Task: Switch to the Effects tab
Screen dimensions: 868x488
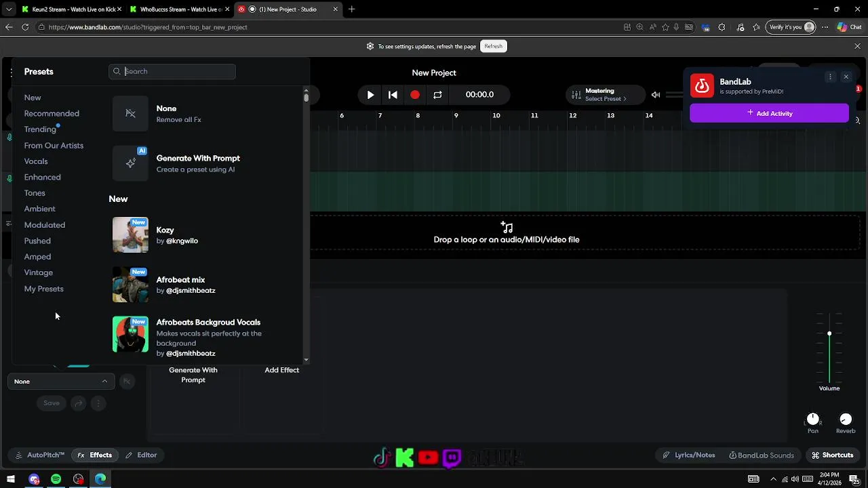Action: tap(94, 455)
